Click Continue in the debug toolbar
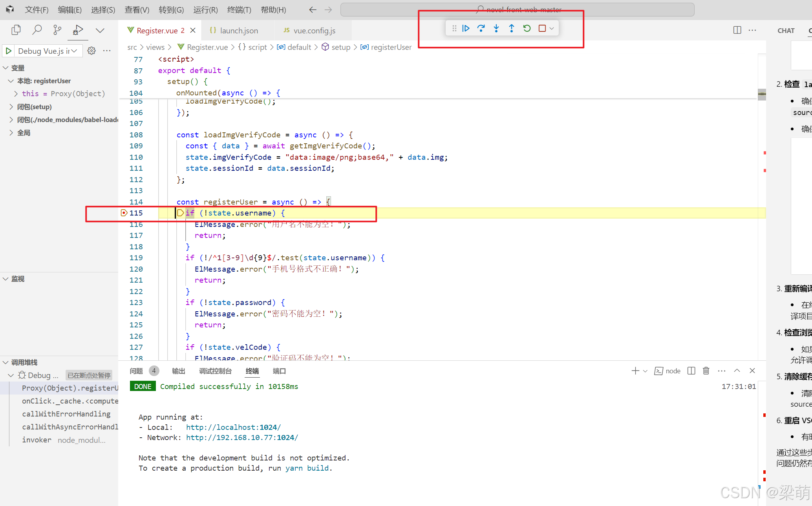812x506 pixels. click(x=466, y=28)
